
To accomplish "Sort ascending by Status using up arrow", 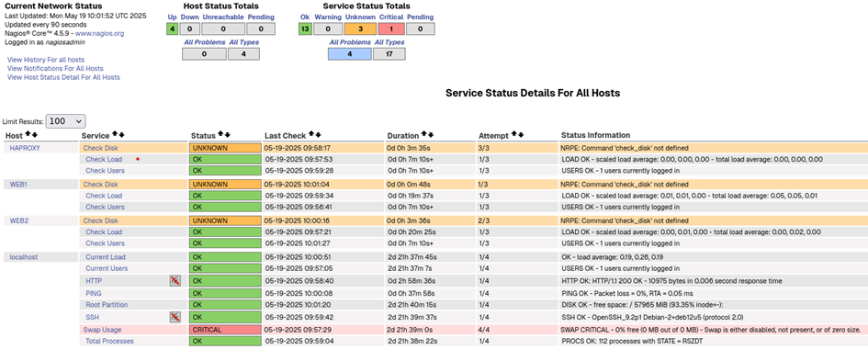I will (221, 135).
